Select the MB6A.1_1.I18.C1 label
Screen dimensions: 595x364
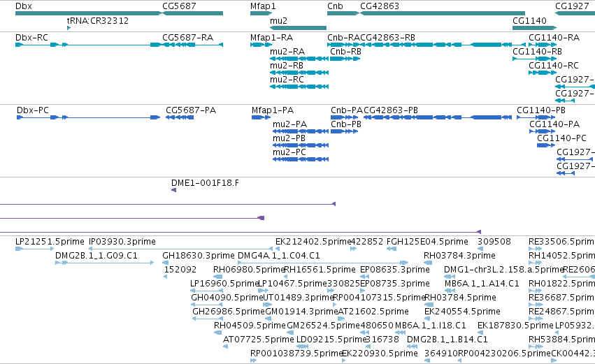(x=430, y=326)
